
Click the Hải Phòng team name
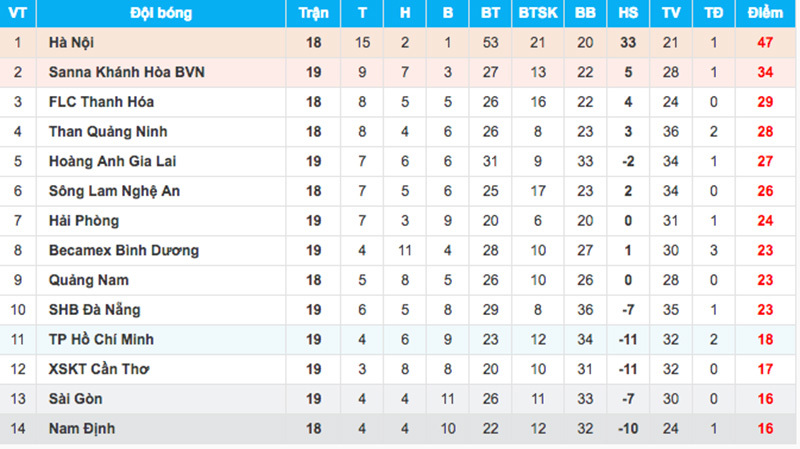83,221
